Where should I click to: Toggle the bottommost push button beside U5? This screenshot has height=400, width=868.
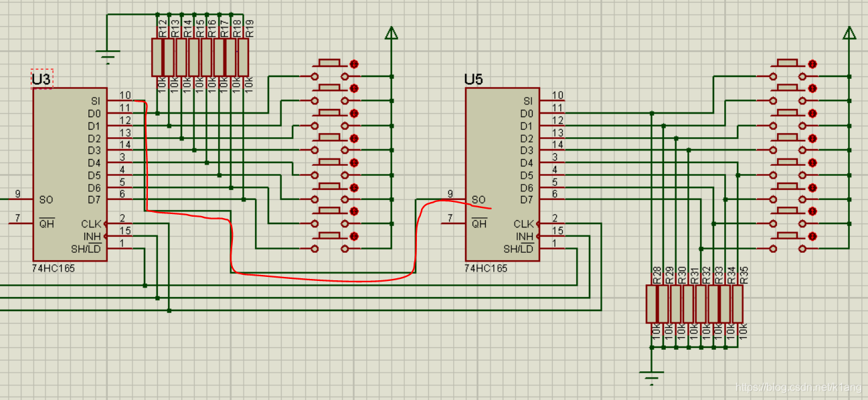click(x=788, y=241)
